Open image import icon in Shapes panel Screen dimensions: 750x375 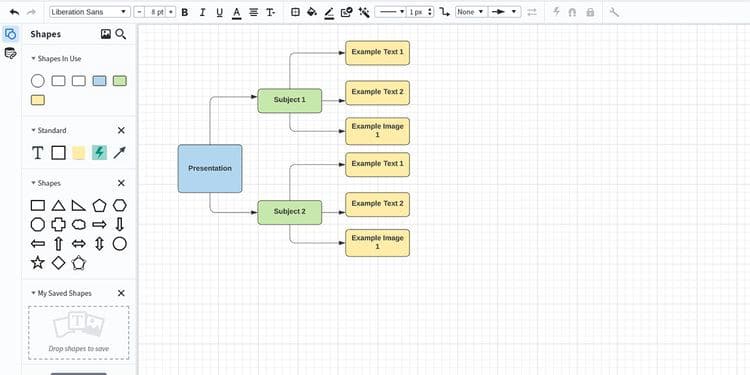pyautogui.click(x=106, y=34)
